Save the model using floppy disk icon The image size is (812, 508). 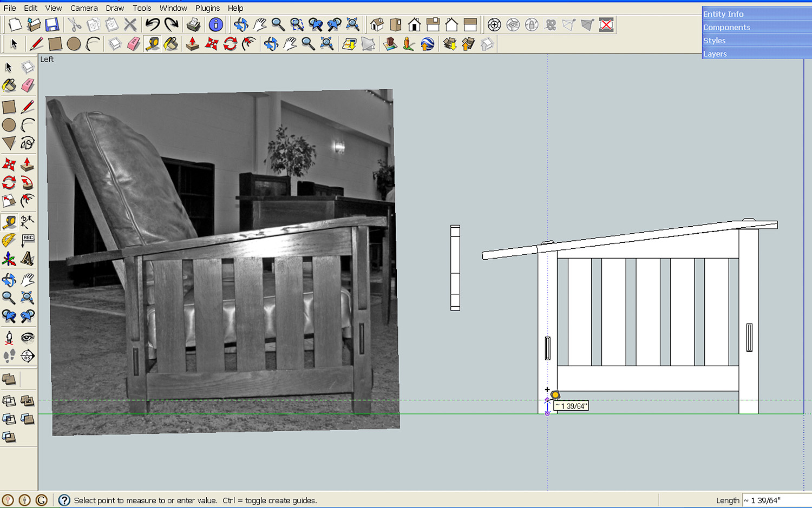coord(52,25)
